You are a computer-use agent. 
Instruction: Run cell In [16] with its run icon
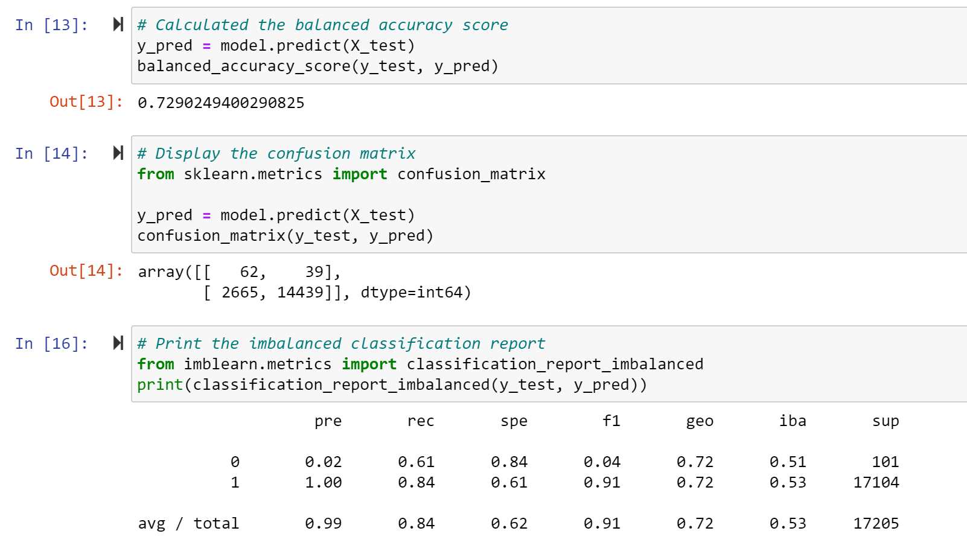click(118, 343)
